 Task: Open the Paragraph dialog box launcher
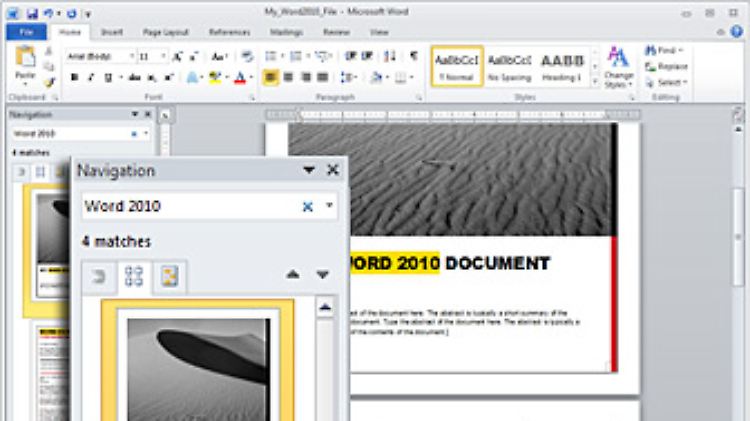point(419,98)
